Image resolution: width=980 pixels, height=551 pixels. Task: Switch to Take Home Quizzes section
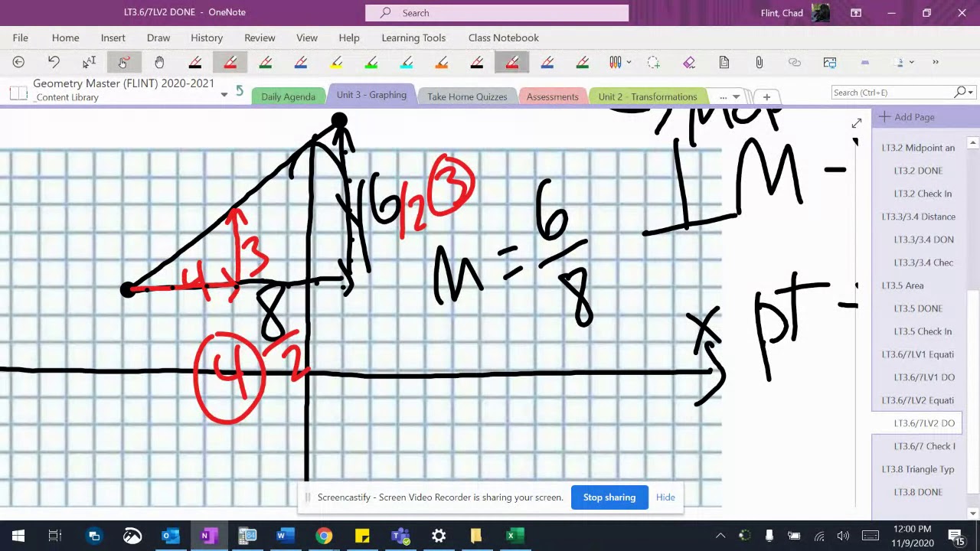pyautogui.click(x=467, y=96)
